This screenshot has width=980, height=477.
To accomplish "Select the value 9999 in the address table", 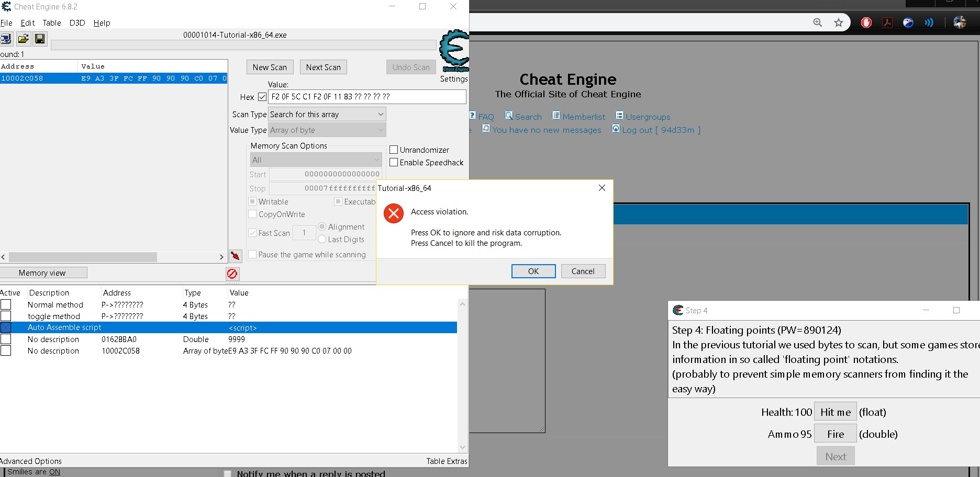I will click(237, 339).
